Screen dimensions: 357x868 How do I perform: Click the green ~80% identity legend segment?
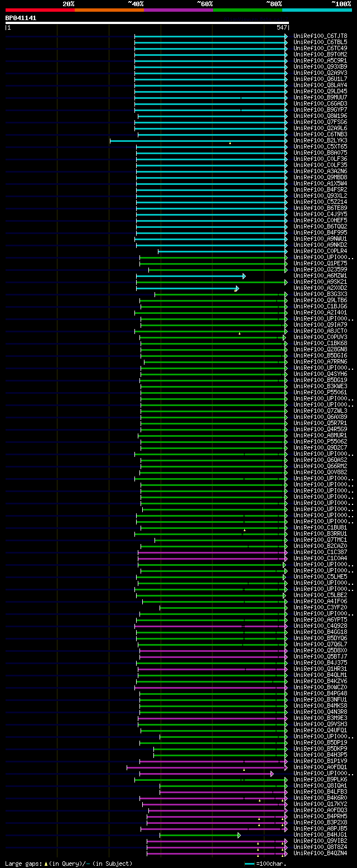[x=248, y=10]
